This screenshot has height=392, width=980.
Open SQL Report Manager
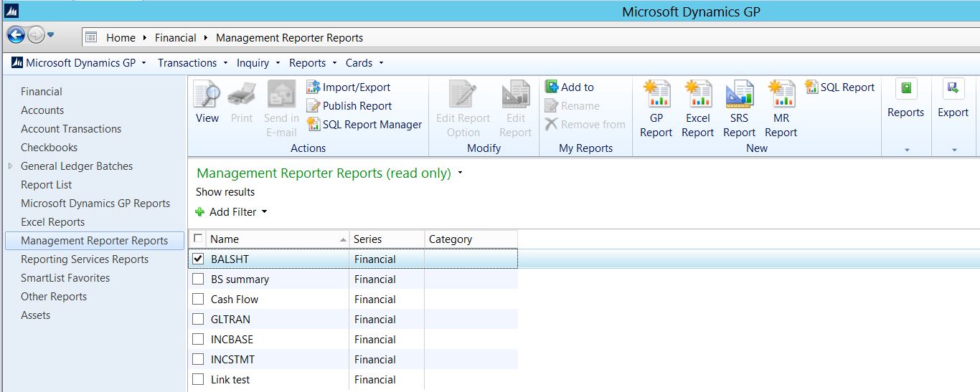[x=364, y=124]
